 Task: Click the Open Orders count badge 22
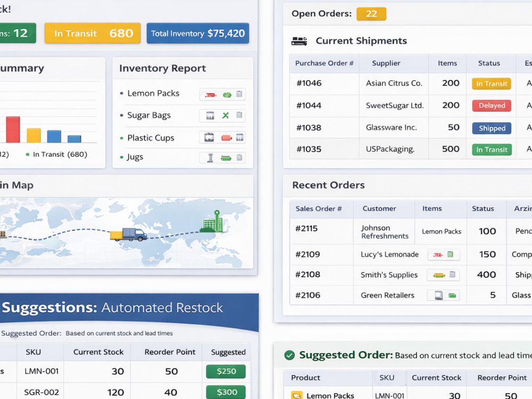click(x=371, y=14)
